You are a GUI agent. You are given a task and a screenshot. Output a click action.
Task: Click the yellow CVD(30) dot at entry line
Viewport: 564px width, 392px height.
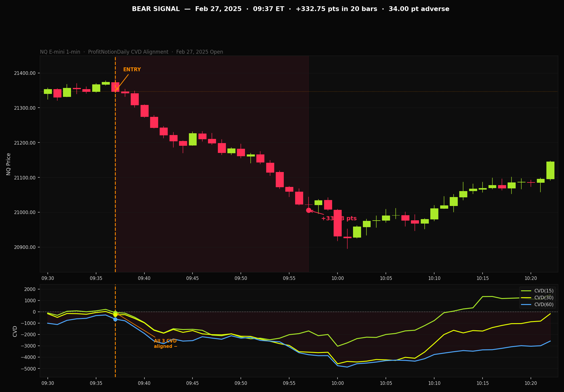(115, 314)
